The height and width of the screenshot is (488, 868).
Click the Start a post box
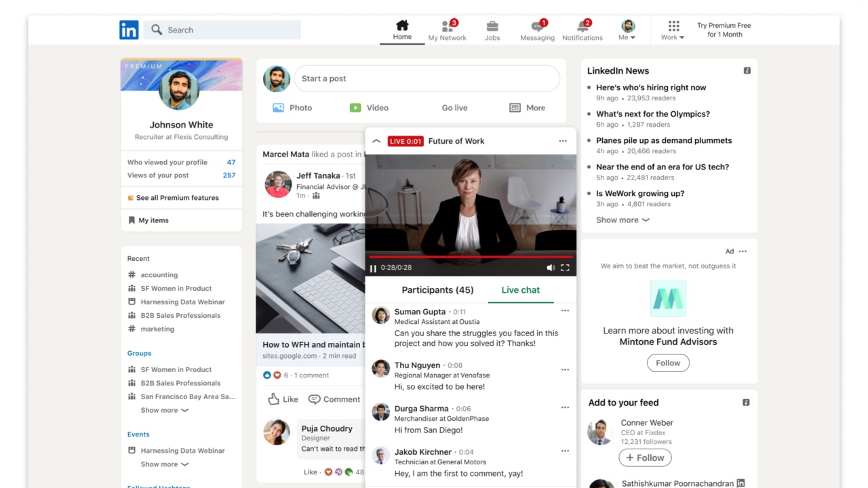427,79
